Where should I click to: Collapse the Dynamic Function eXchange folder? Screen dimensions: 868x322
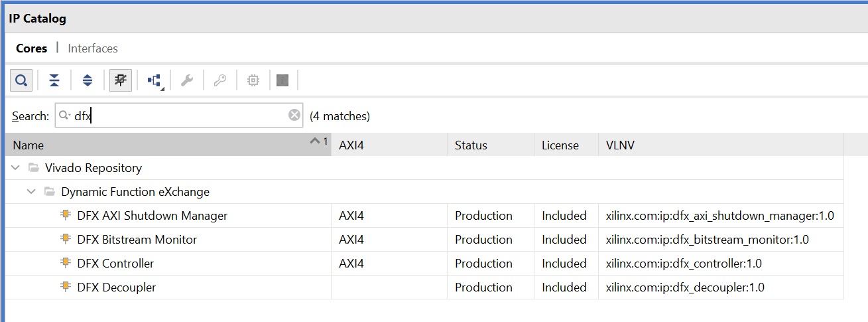pyautogui.click(x=31, y=192)
